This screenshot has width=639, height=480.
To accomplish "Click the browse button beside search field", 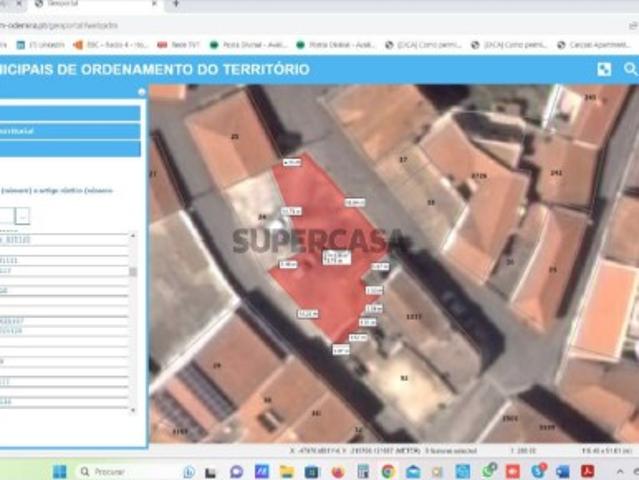I will click(22, 215).
